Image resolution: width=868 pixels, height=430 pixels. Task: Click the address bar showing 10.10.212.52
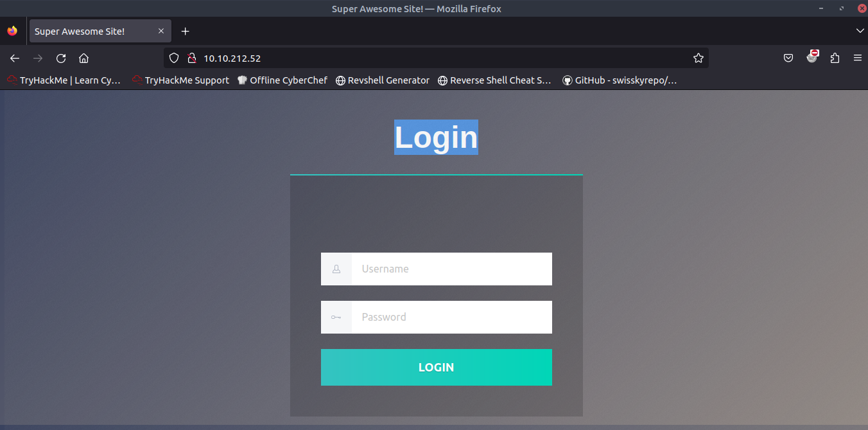pos(437,58)
